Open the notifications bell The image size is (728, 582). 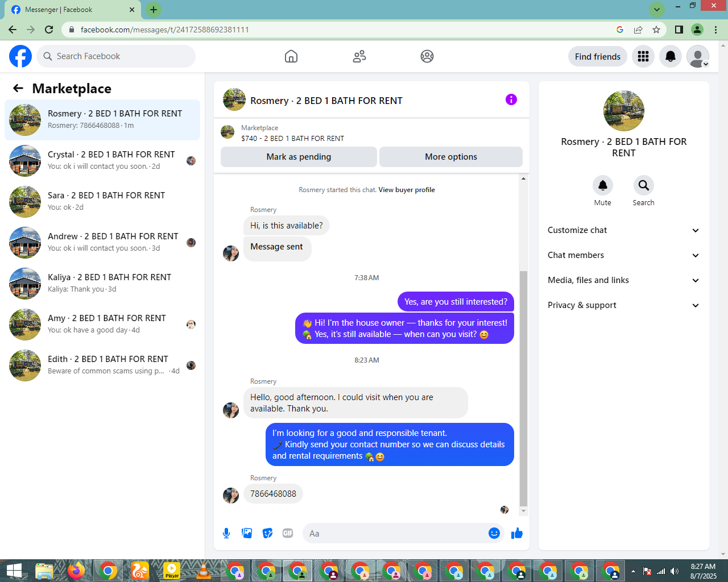click(671, 56)
